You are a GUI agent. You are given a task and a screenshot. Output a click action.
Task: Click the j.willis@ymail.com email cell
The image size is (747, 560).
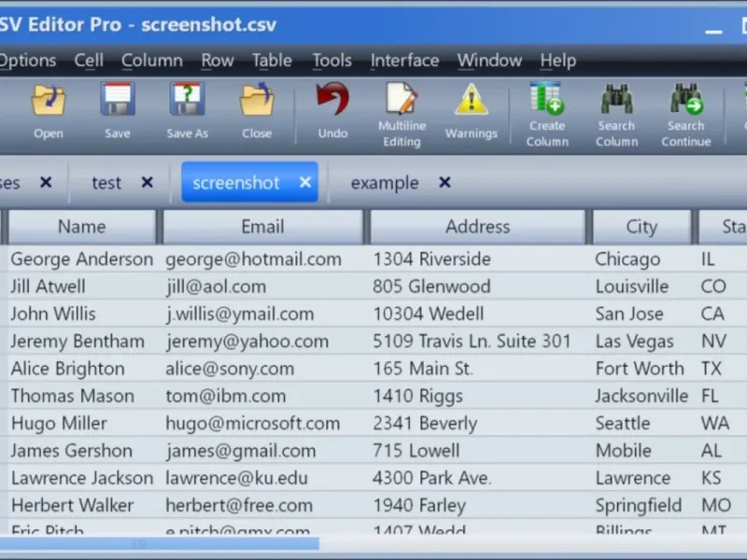[265, 314]
